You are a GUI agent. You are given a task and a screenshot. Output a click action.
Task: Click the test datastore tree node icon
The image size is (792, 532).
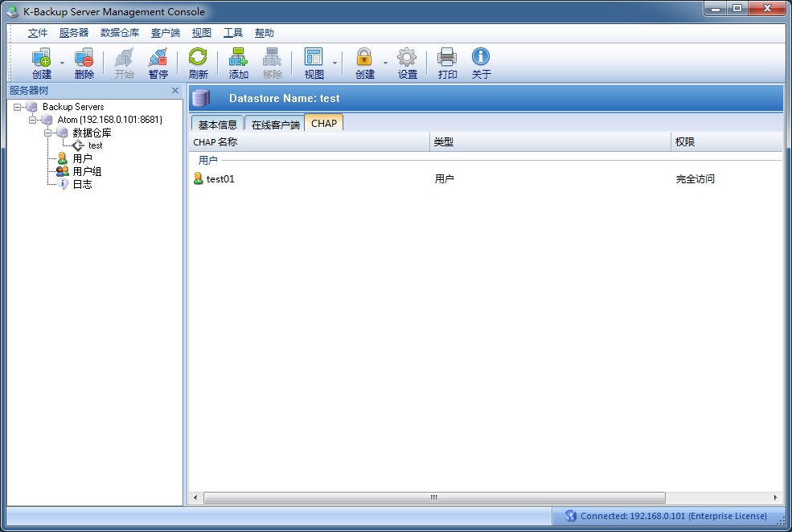pyautogui.click(x=78, y=145)
